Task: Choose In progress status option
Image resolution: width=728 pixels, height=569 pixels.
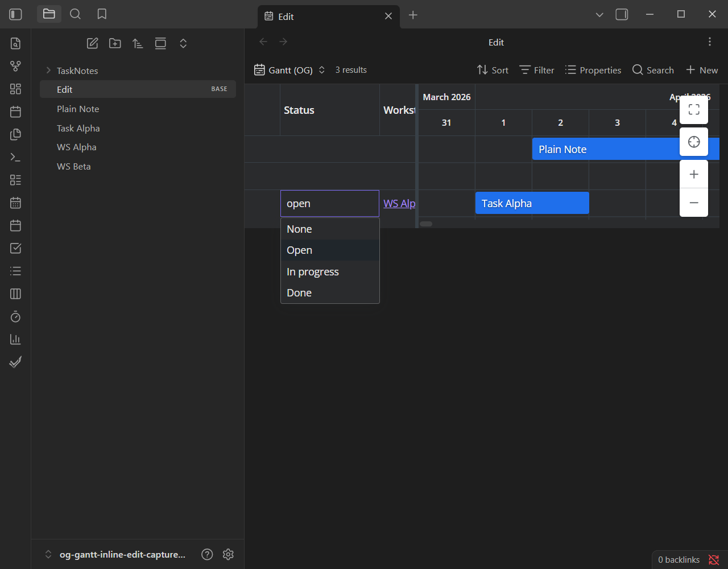Action: (330, 272)
